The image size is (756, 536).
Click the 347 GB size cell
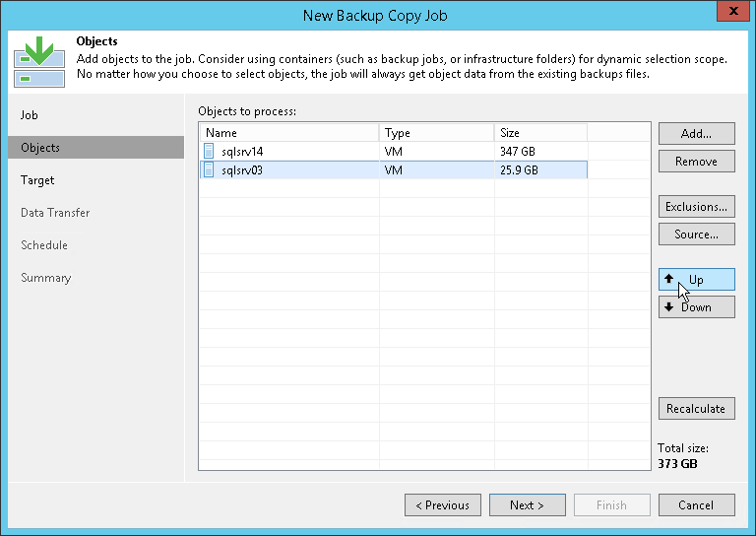click(x=518, y=152)
